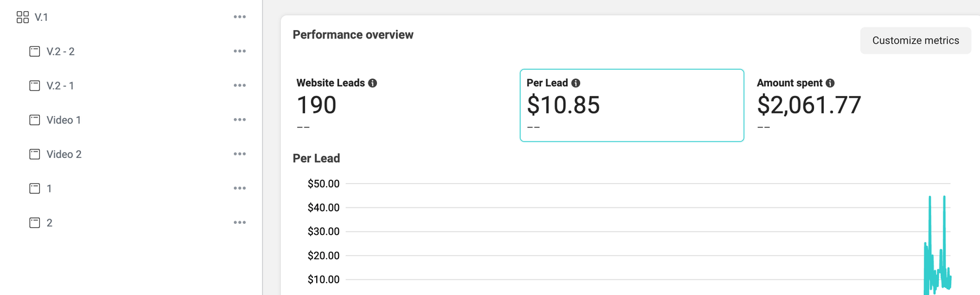Click the Customize metrics button
The height and width of the screenshot is (295, 980).
(915, 40)
